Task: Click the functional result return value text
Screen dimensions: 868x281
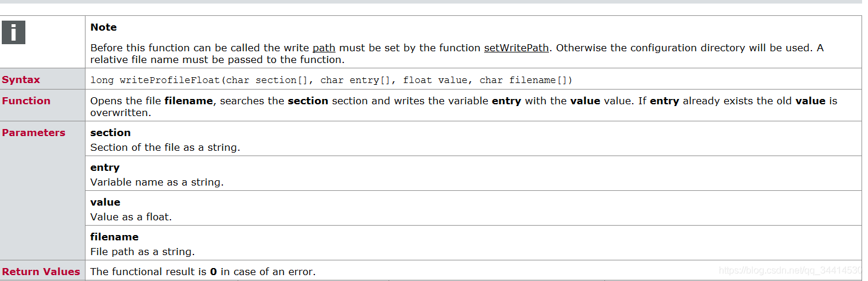Action: pos(203,272)
